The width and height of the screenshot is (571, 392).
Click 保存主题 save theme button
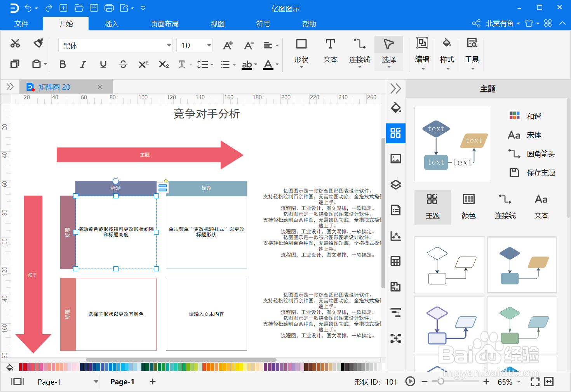pyautogui.click(x=532, y=172)
